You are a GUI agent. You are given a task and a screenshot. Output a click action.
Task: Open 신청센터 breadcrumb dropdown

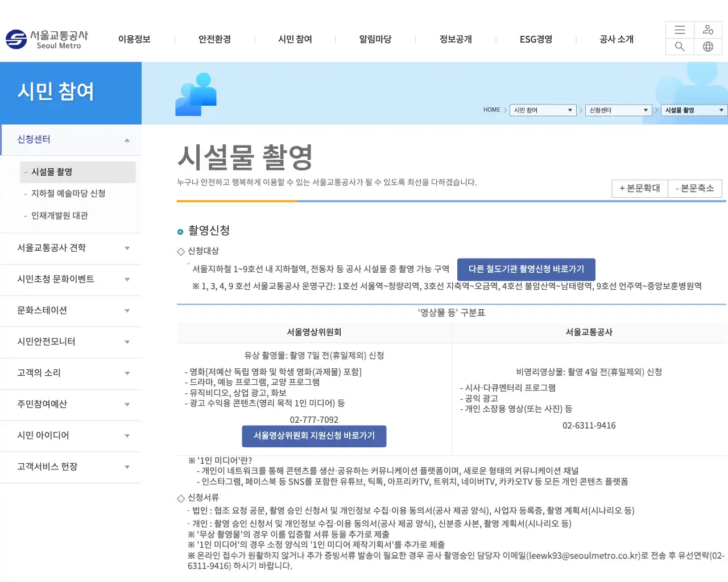point(618,110)
